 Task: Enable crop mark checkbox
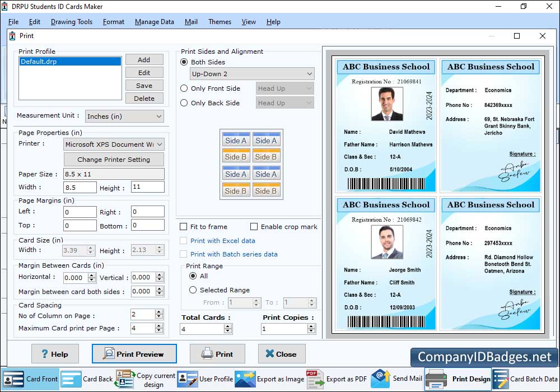click(x=254, y=227)
